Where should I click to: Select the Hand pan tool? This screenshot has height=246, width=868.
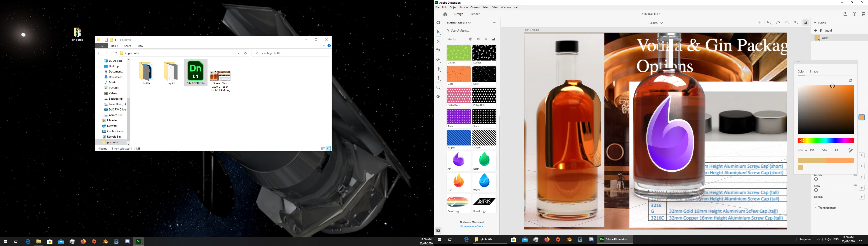tap(438, 97)
